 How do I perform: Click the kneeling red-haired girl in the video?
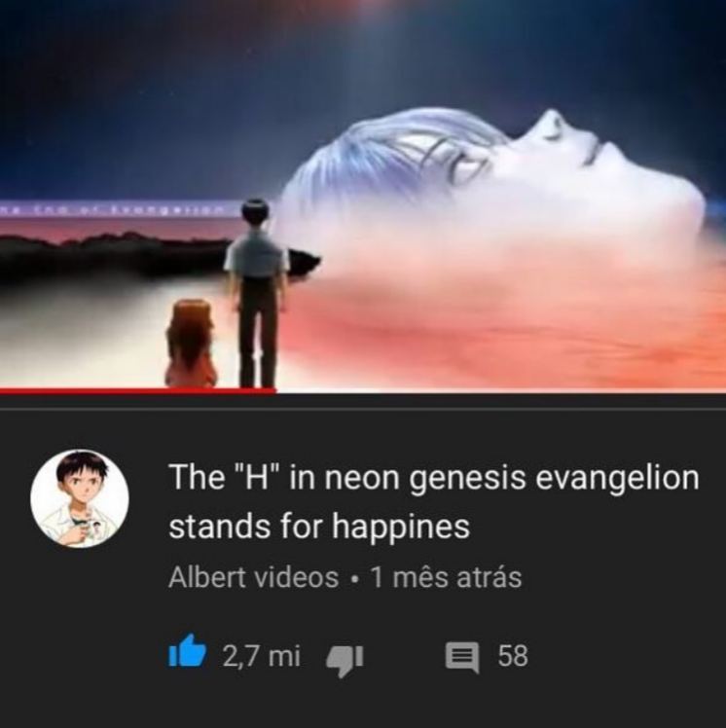click(192, 343)
